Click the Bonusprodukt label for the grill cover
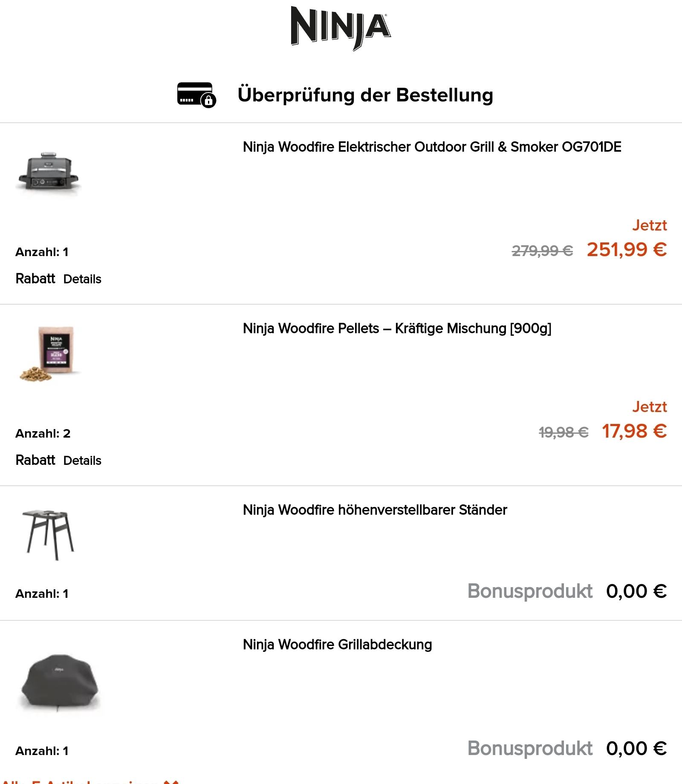Viewport: 682px width, 784px height. [530, 749]
